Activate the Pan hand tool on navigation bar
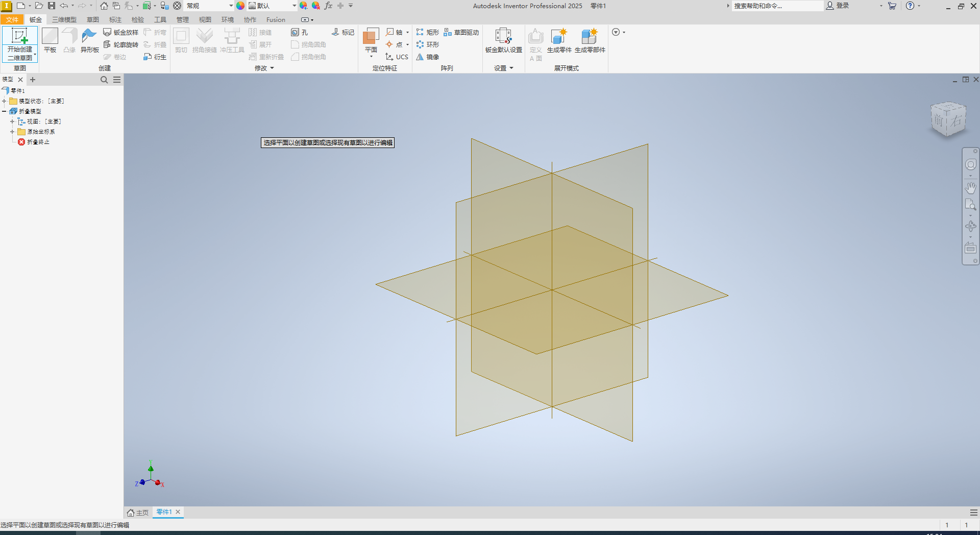 point(971,188)
